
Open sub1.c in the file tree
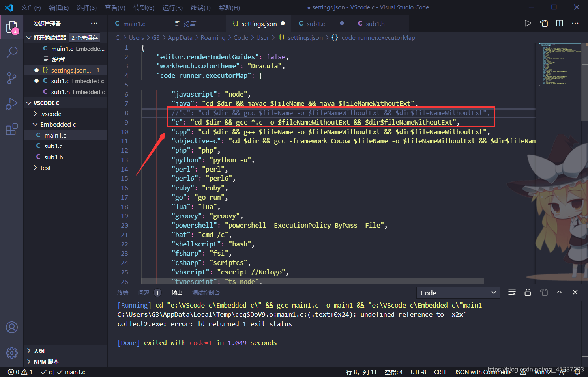click(65, 146)
